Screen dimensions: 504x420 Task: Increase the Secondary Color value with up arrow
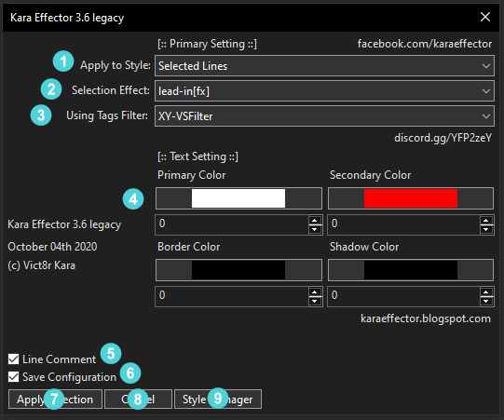(x=486, y=221)
